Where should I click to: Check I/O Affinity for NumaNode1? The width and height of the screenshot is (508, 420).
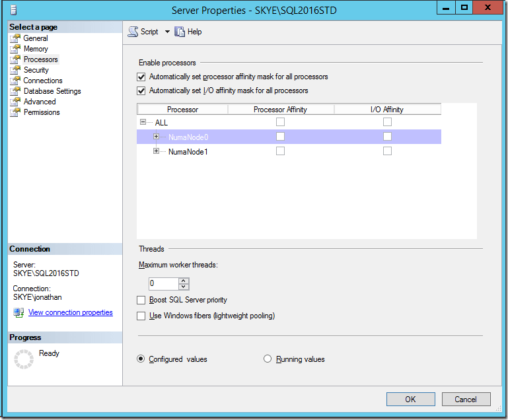pos(387,151)
